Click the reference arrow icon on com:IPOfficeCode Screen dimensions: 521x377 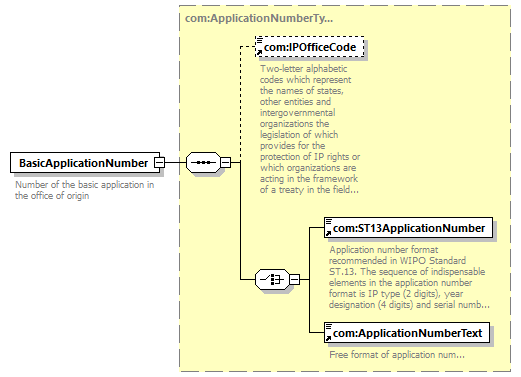pyautogui.click(x=259, y=53)
